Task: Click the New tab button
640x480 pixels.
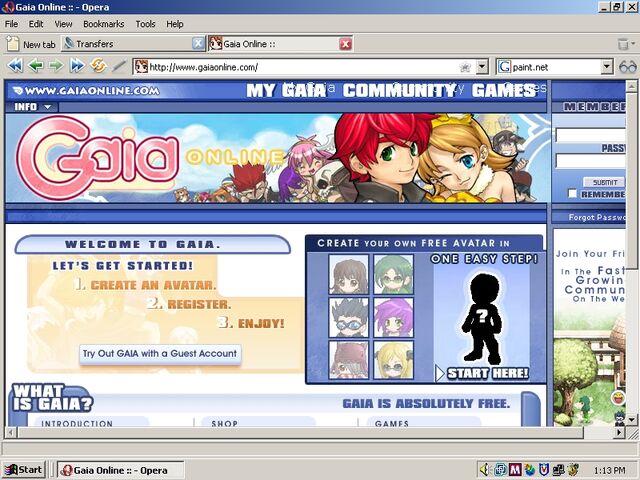Action: (32, 44)
